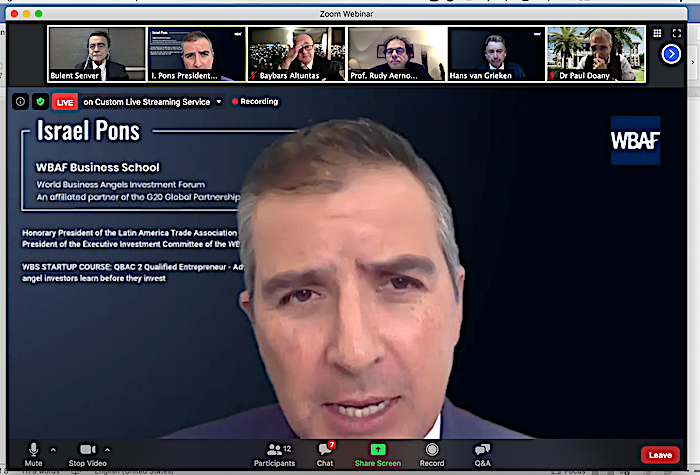Click the muted mic icon on Baybars Altuntas
The image size is (700, 475).
click(253, 75)
